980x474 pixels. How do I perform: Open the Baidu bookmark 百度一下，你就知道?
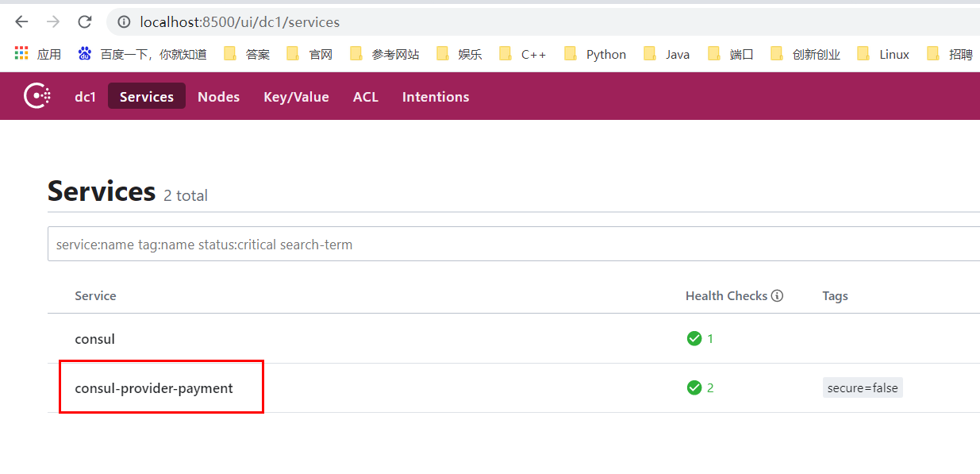pyautogui.click(x=142, y=54)
